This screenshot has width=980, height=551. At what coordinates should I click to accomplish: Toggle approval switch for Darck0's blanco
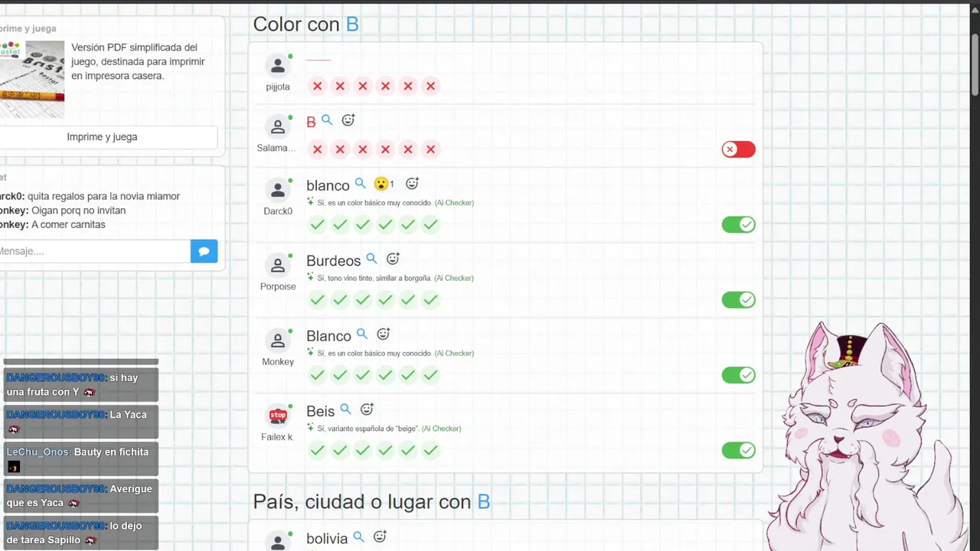(x=739, y=224)
